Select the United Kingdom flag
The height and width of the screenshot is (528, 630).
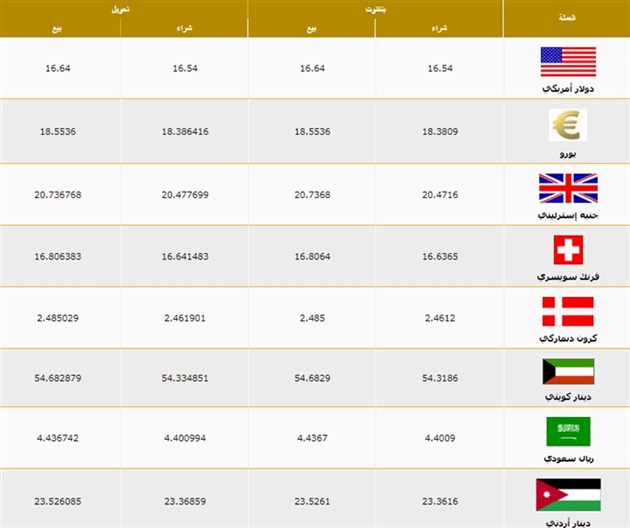pyautogui.click(x=567, y=187)
